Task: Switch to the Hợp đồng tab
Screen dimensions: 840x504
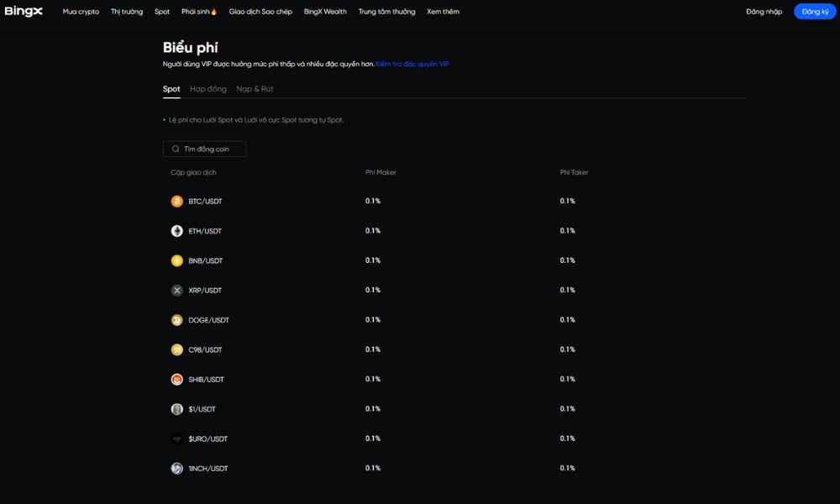Action: (208, 89)
